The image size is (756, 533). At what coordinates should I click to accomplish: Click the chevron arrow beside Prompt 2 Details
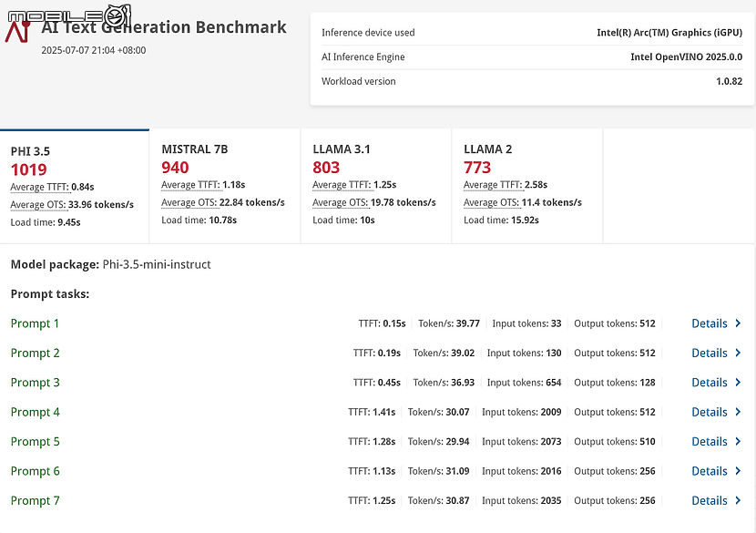pyautogui.click(x=738, y=354)
